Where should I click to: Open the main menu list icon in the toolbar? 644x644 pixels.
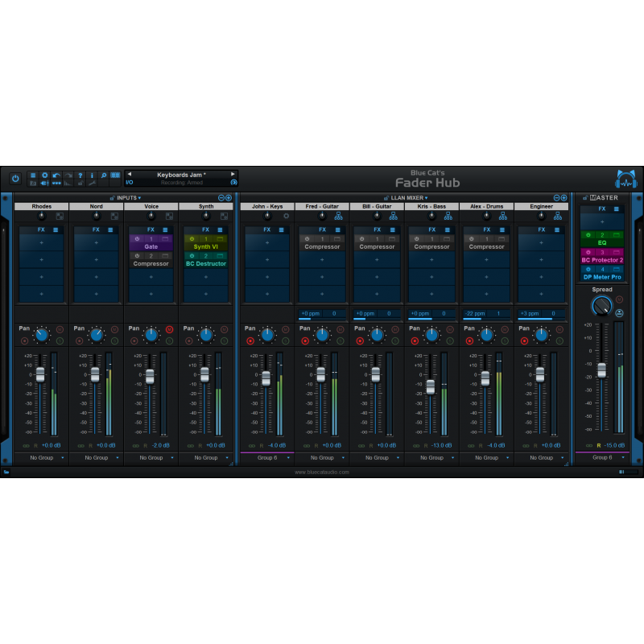coord(32,174)
